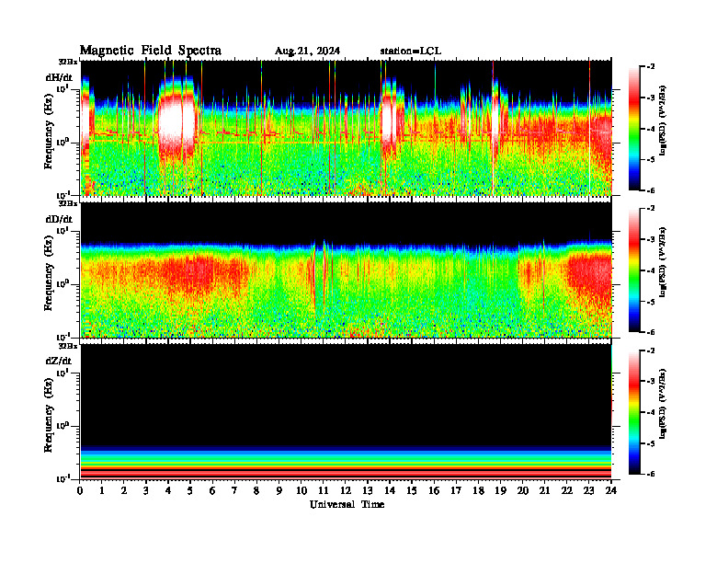Click the white burst near 4 UT in dH/dt

[x=176, y=123]
